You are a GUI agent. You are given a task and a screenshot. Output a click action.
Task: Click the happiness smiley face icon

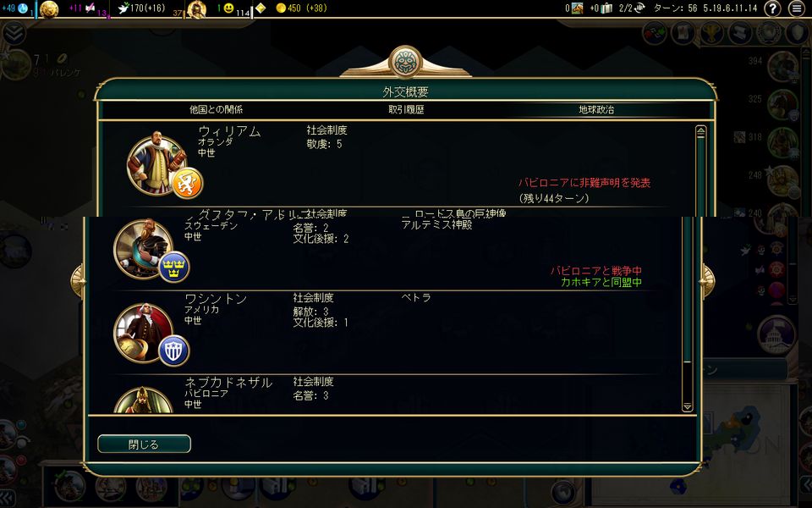pyautogui.click(x=228, y=8)
